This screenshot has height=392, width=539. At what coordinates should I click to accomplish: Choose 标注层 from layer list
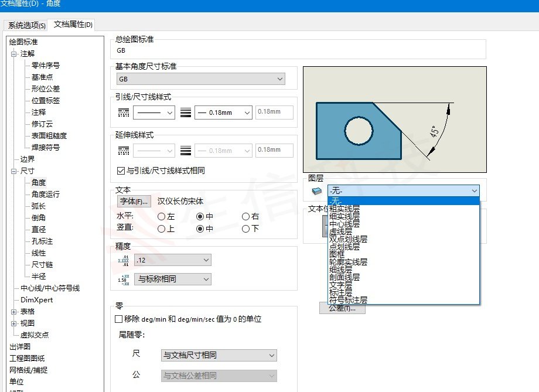[404, 292]
